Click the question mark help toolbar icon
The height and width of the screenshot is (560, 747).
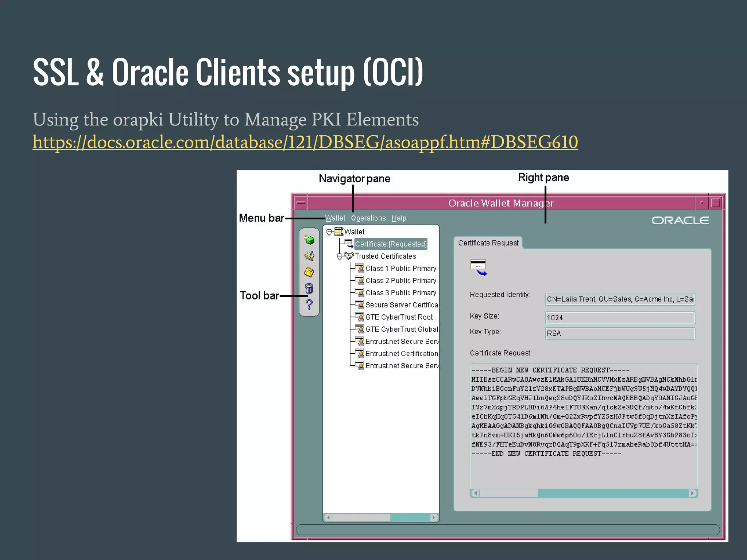(x=309, y=304)
